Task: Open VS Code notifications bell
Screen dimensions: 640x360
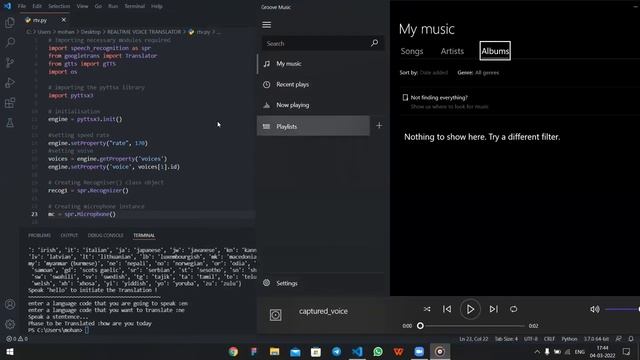Action: 631,339
